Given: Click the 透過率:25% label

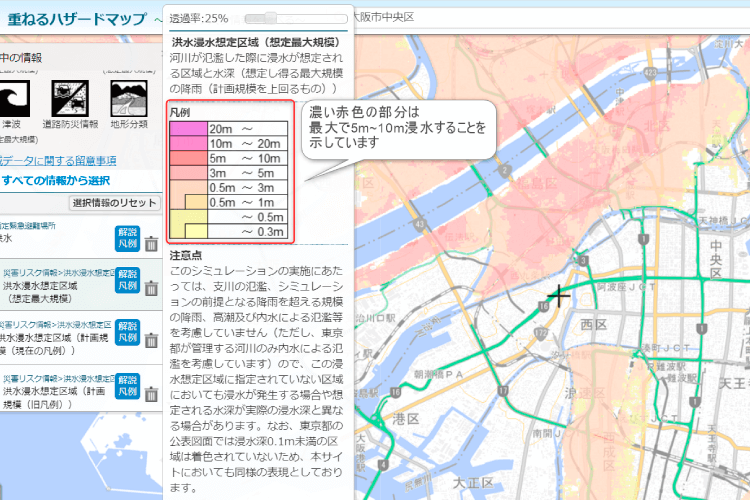Looking at the screenshot, I should pyautogui.click(x=199, y=19).
